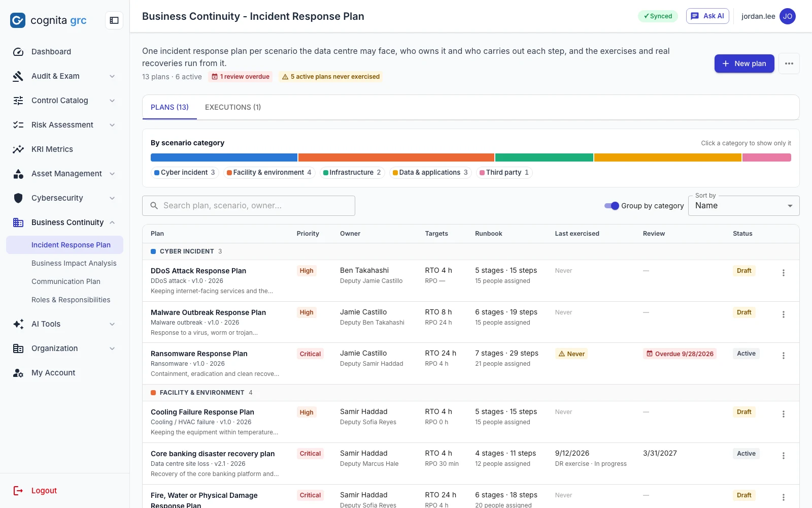The image size is (812, 508).
Task: Open Roles & Responsibilities submenu item
Action: (x=64, y=300)
